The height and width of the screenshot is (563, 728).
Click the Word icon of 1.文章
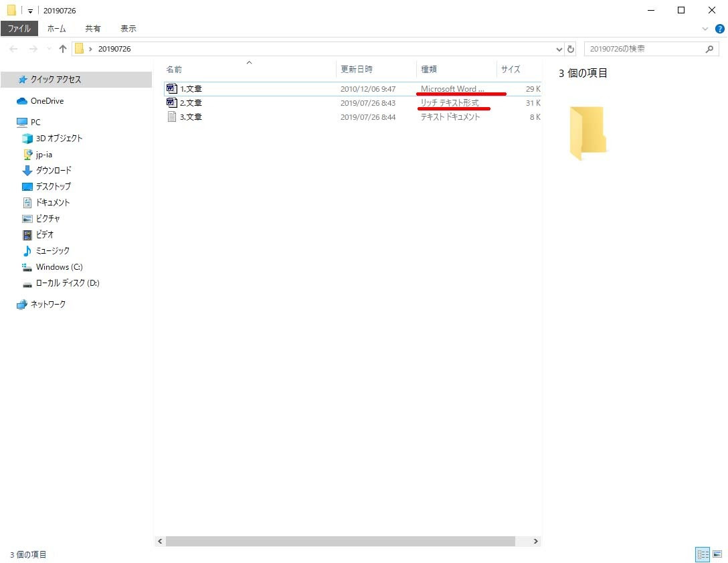point(171,88)
